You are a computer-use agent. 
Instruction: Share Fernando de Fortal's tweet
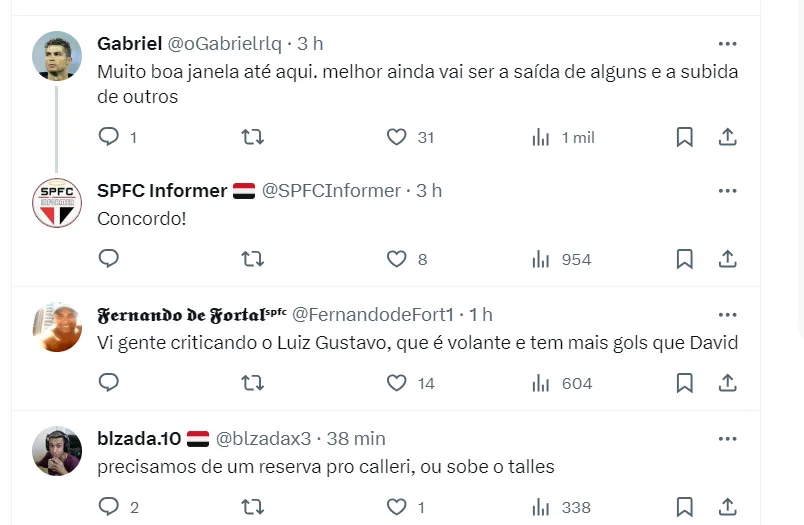click(x=728, y=383)
